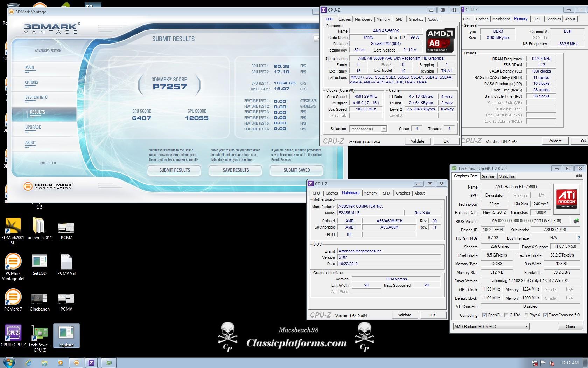The image size is (588, 368).
Task: Open PCM7 desktop file
Action: 66,231
